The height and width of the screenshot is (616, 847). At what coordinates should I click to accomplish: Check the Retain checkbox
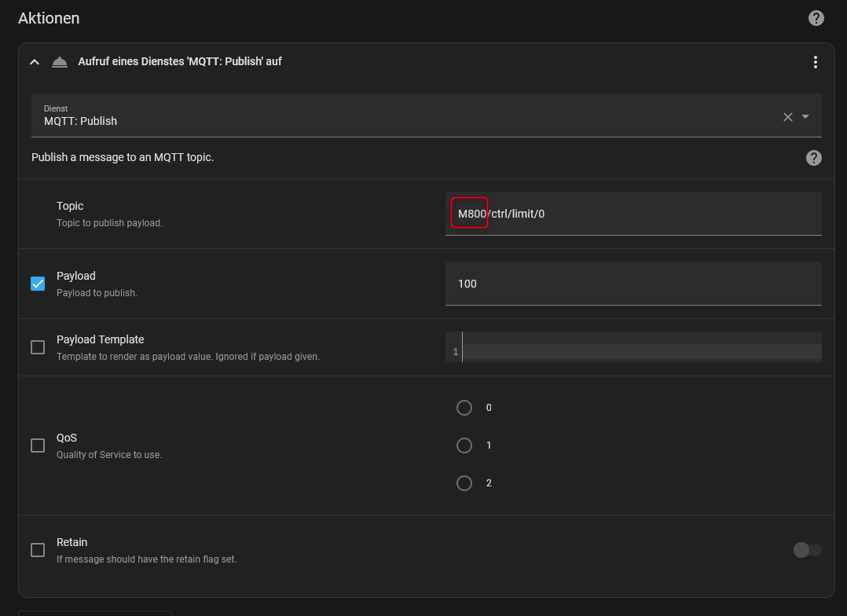(x=37, y=549)
